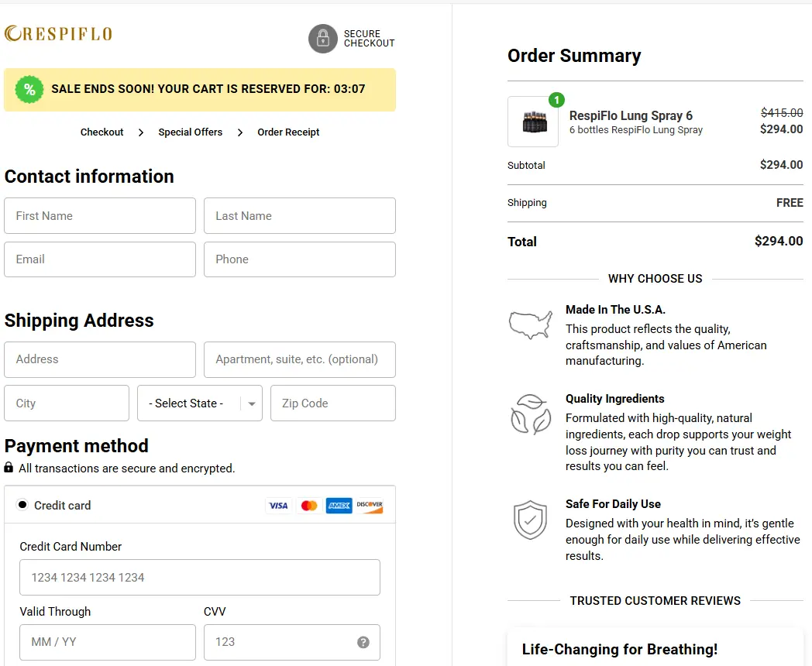Image resolution: width=812 pixels, height=666 pixels.
Task: Click the 6 bottles RespiFlo Lung Spray subtitle
Action: [636, 130]
